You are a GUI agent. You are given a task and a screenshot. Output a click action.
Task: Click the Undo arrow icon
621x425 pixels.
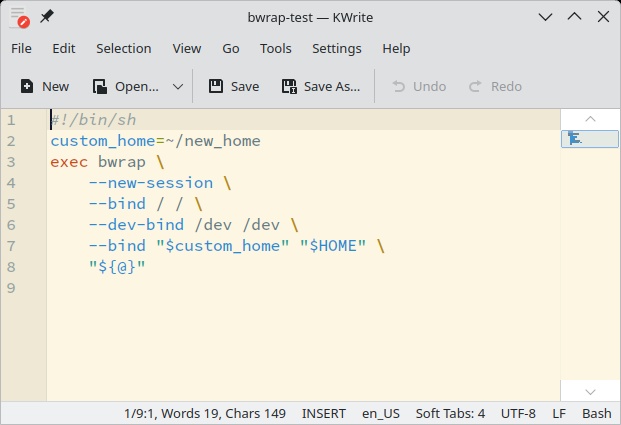[398, 86]
